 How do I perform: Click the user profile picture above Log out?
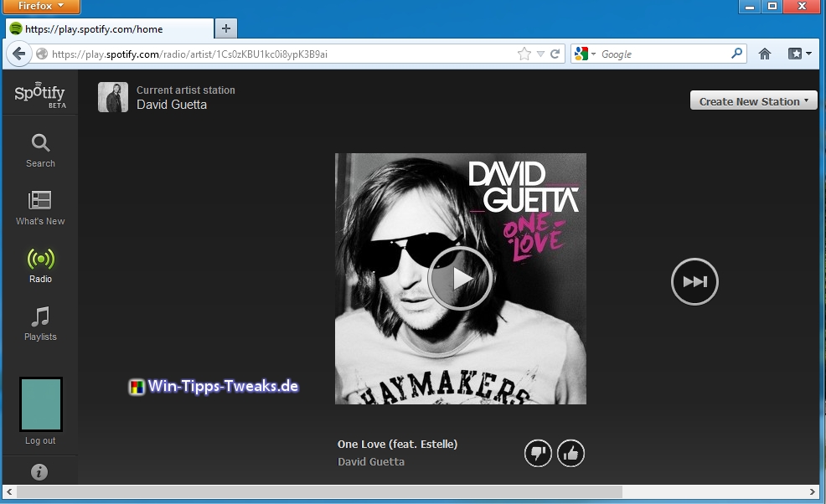(41, 404)
